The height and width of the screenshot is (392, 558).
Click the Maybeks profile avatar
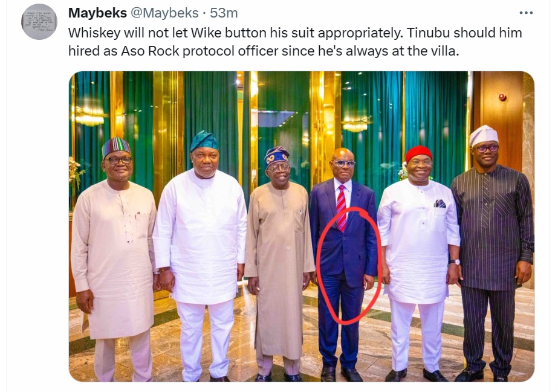click(x=39, y=22)
